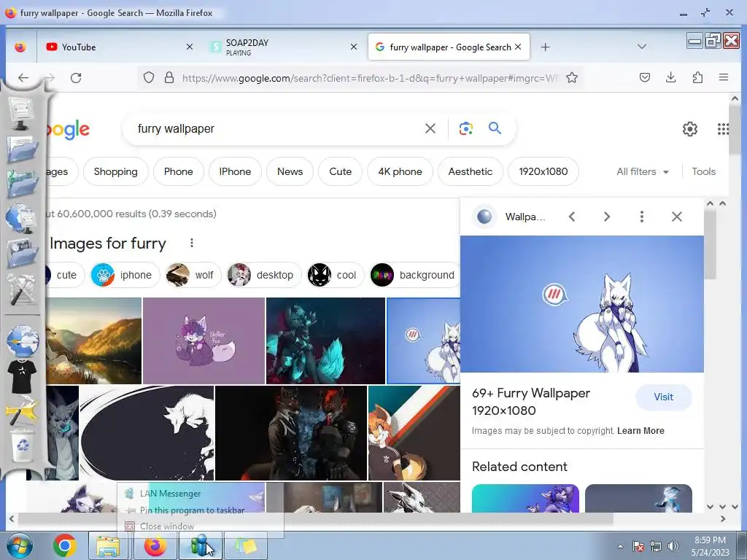Select the 4K phone filter chip

point(400,171)
